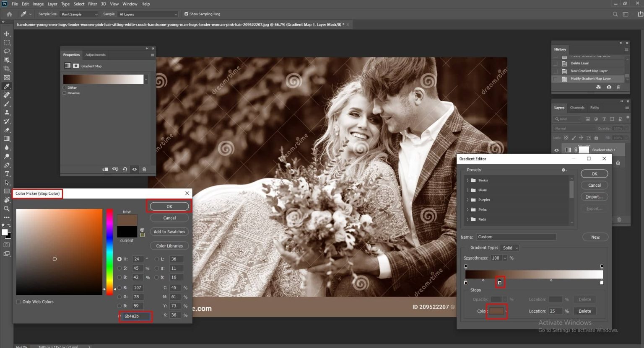This screenshot has height=348, width=644.
Task: Click the stop Color swatch
Action: (x=496, y=311)
